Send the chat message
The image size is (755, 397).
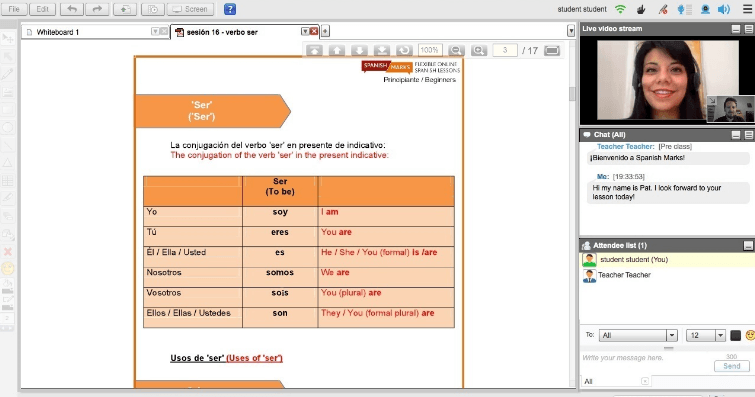coord(731,366)
